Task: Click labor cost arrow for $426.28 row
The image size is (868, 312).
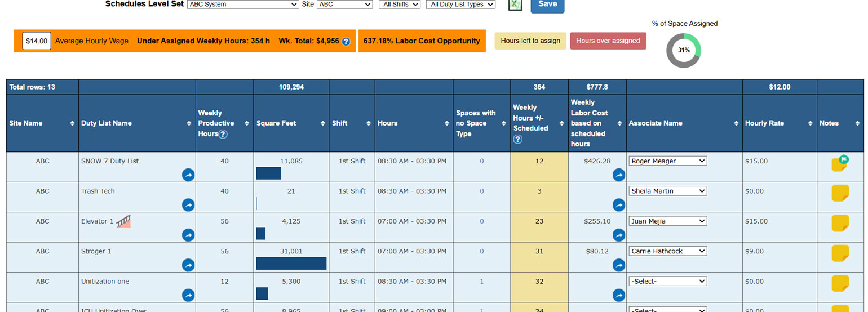Action: [x=618, y=175]
